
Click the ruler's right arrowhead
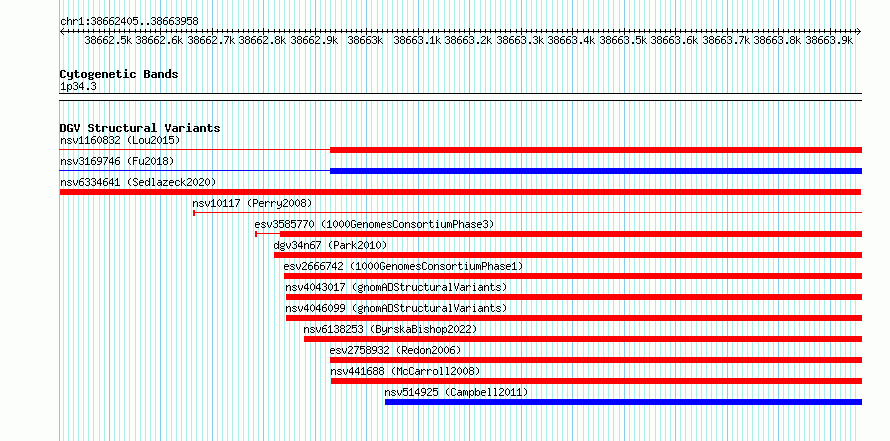tap(859, 31)
